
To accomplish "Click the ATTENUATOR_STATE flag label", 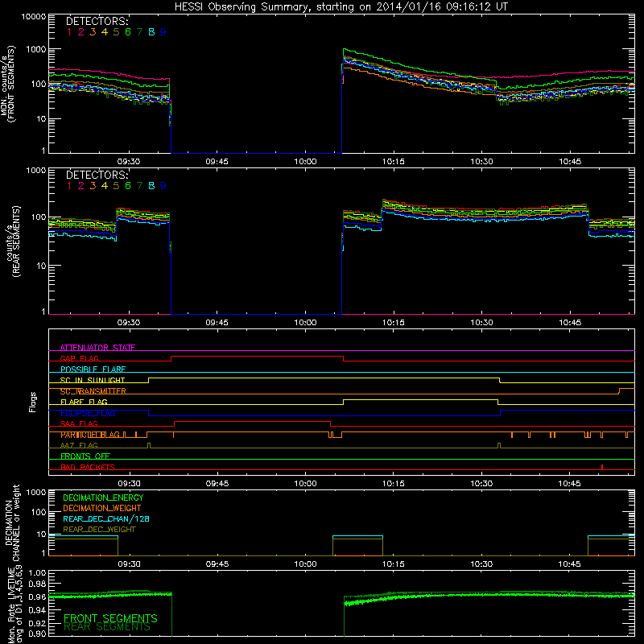I will click(x=97, y=348).
